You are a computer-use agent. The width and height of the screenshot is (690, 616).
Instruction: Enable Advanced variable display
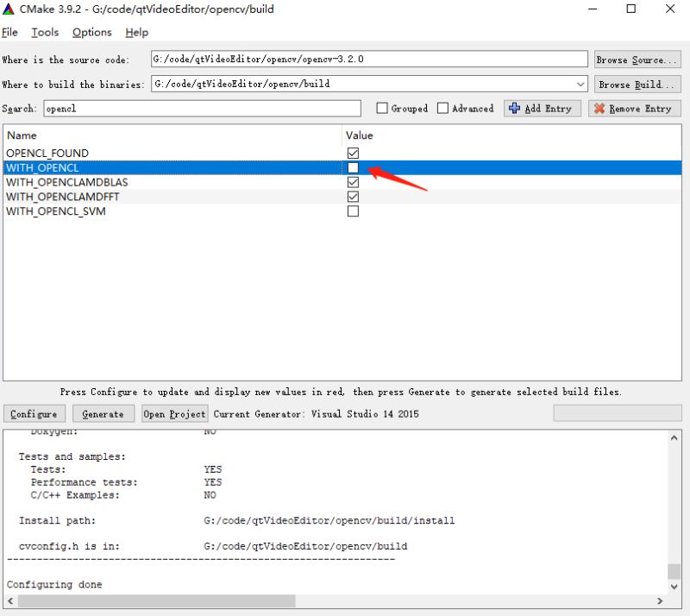442,108
